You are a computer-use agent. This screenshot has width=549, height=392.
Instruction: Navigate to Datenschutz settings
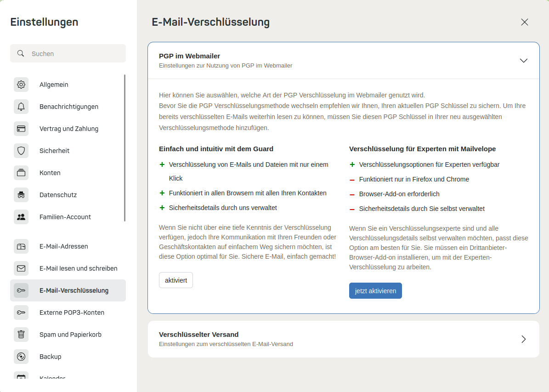[x=68, y=195]
